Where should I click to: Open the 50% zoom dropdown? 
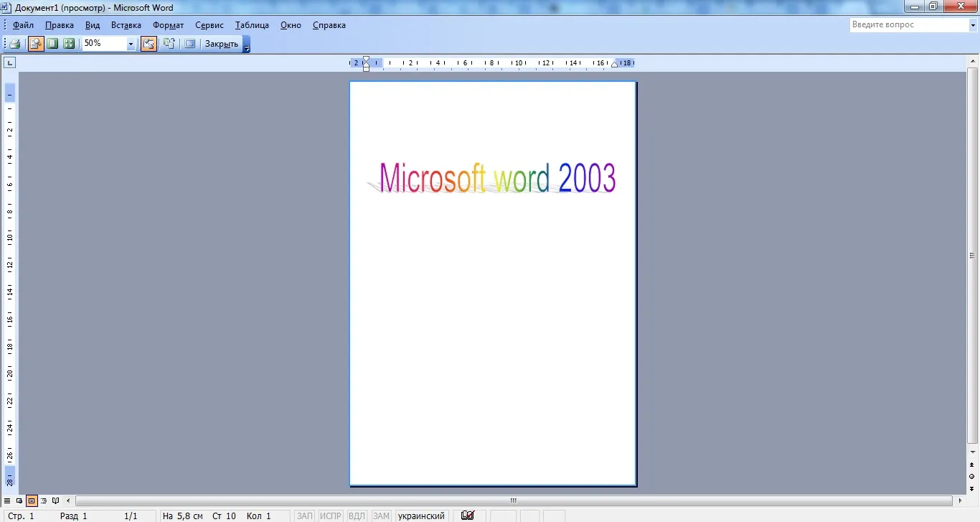click(131, 44)
